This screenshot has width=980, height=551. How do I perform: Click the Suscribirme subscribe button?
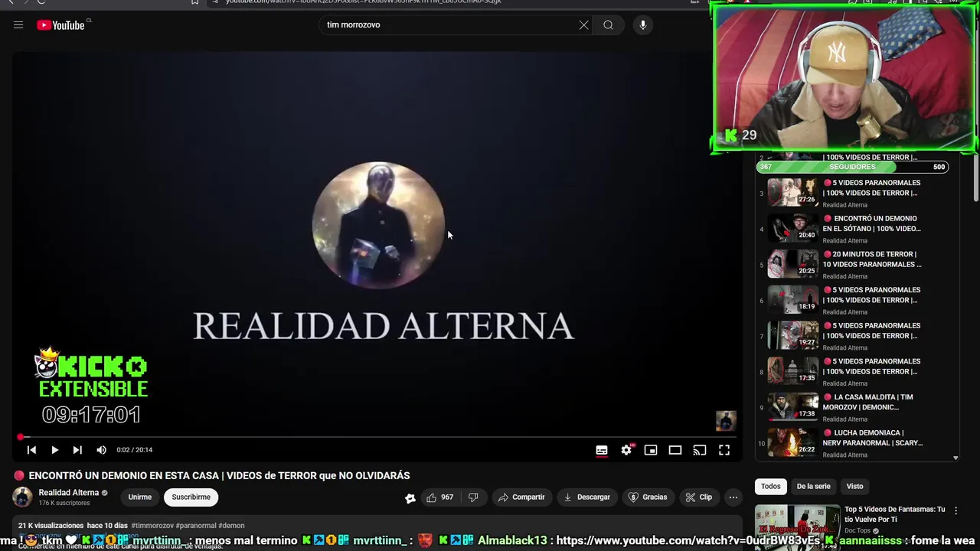(191, 497)
